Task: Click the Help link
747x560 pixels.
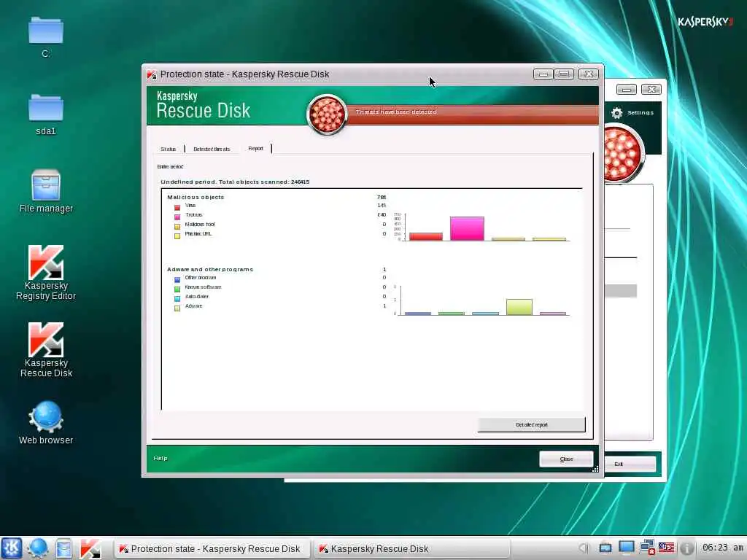Action: [x=160, y=458]
